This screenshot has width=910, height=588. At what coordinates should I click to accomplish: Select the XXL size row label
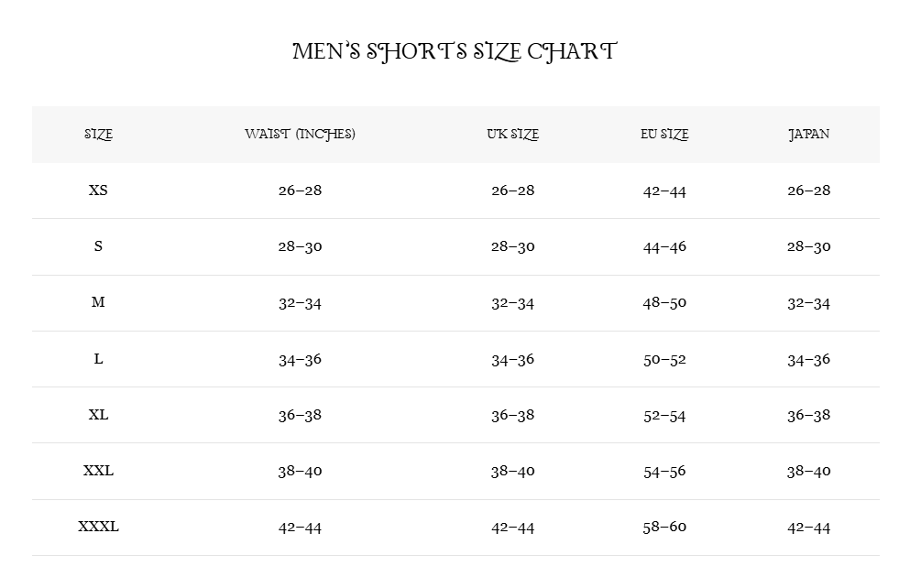coord(98,471)
